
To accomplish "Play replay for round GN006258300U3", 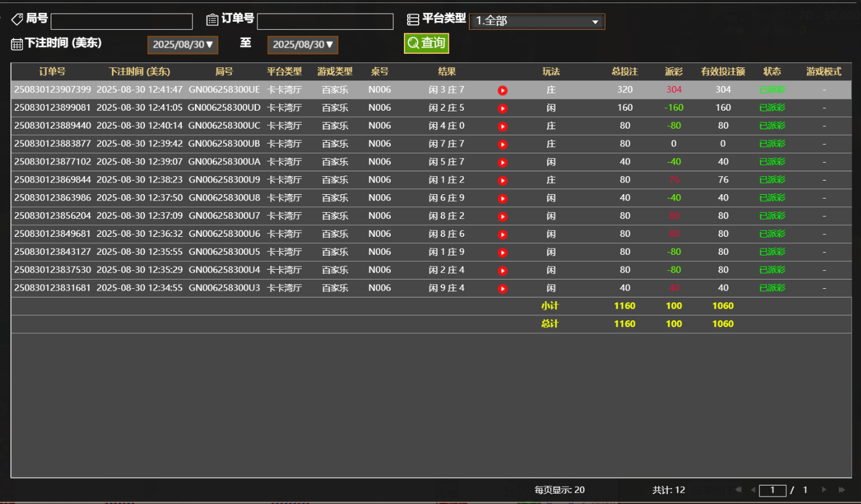I will coord(502,288).
